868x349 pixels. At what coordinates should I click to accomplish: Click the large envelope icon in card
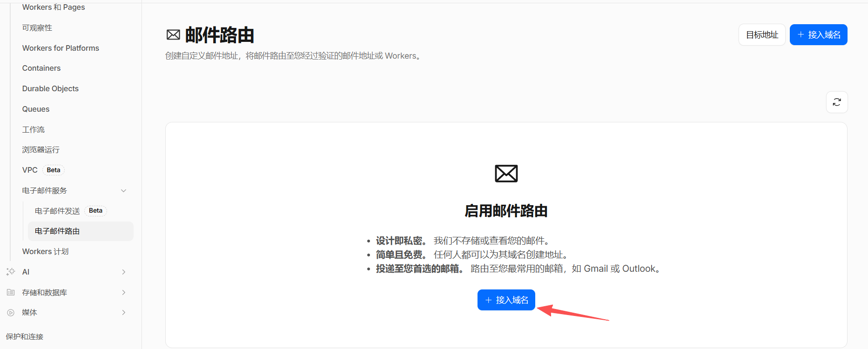tap(506, 174)
